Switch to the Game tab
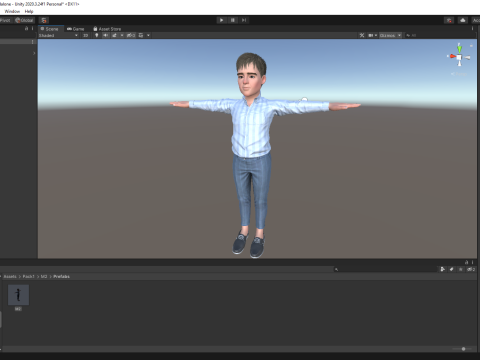Screen dimensions: 480x360 [75, 29]
